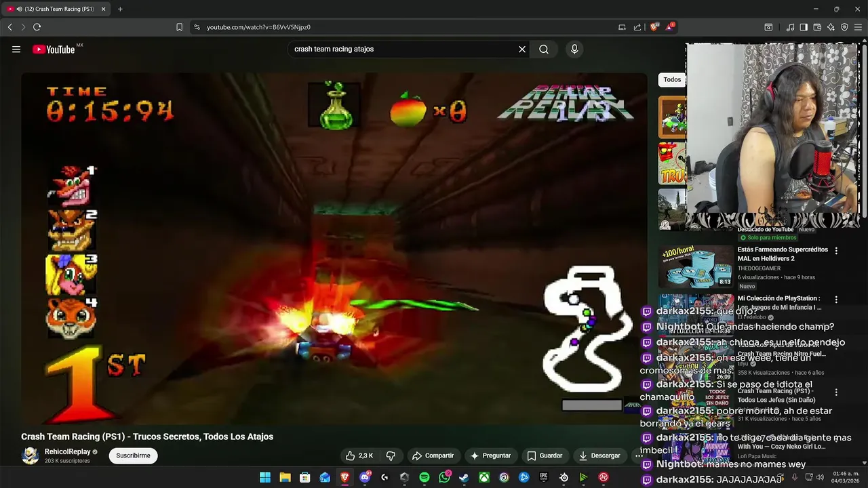Open the YouTube hamburger guide menu

point(16,49)
